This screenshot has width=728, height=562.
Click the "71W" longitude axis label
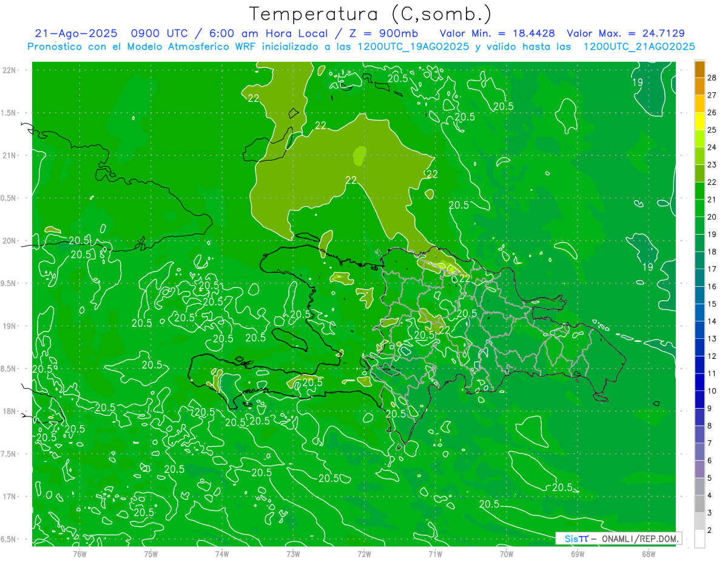point(435,554)
